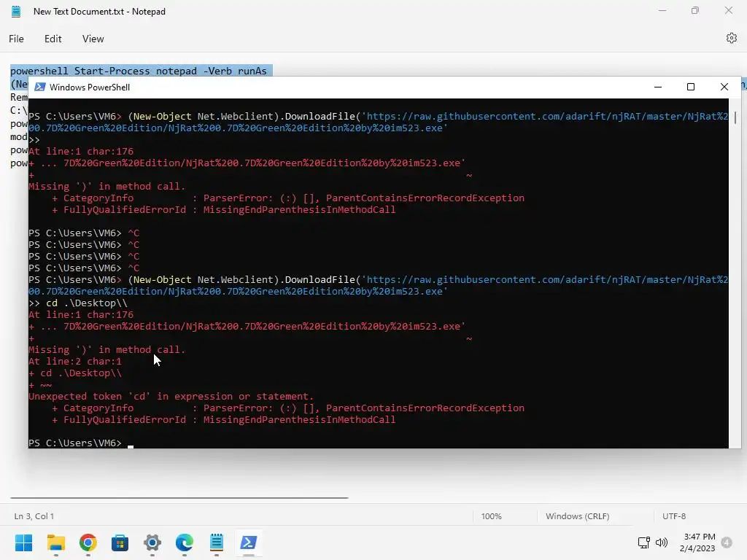
Task: Restore down the Notepad window
Action: click(x=695, y=10)
